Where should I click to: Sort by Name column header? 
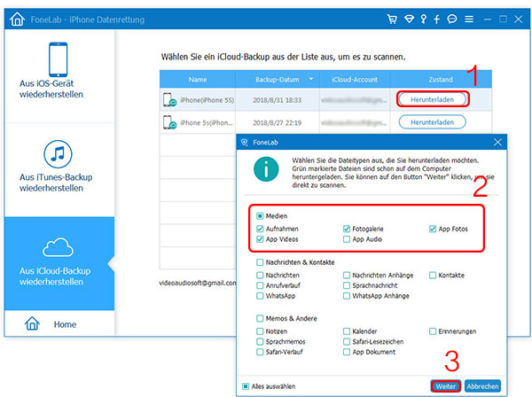198,80
